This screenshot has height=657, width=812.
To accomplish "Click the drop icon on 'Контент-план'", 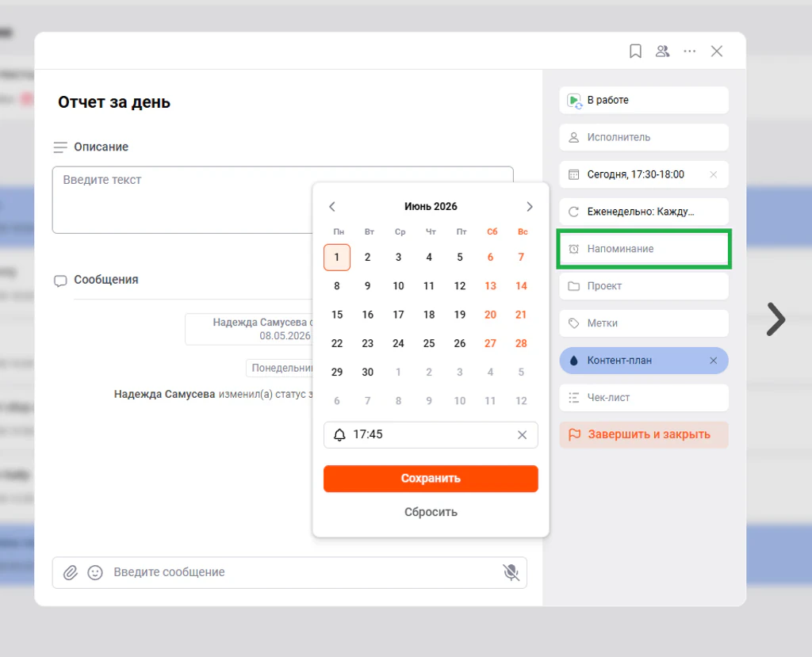I will pyautogui.click(x=574, y=361).
